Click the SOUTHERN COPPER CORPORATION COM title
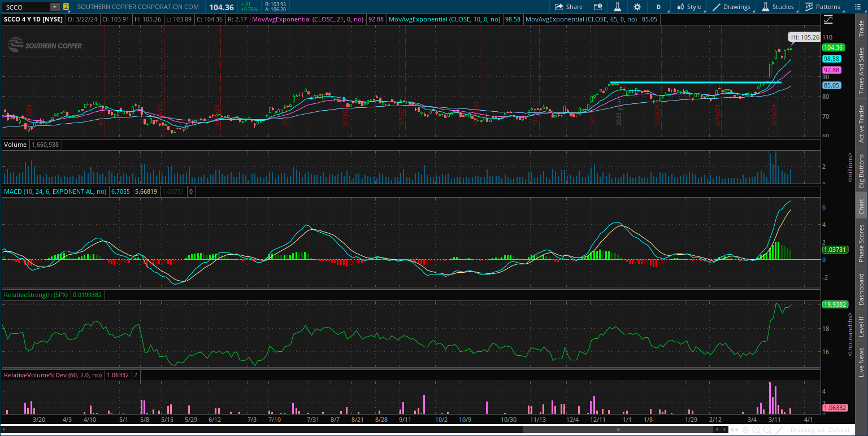 pos(138,7)
